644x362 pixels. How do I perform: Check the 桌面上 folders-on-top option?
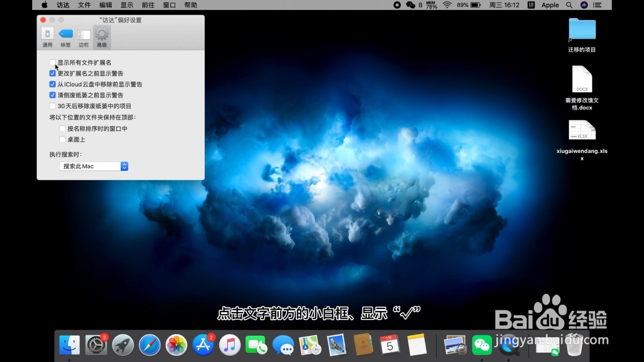coord(62,139)
